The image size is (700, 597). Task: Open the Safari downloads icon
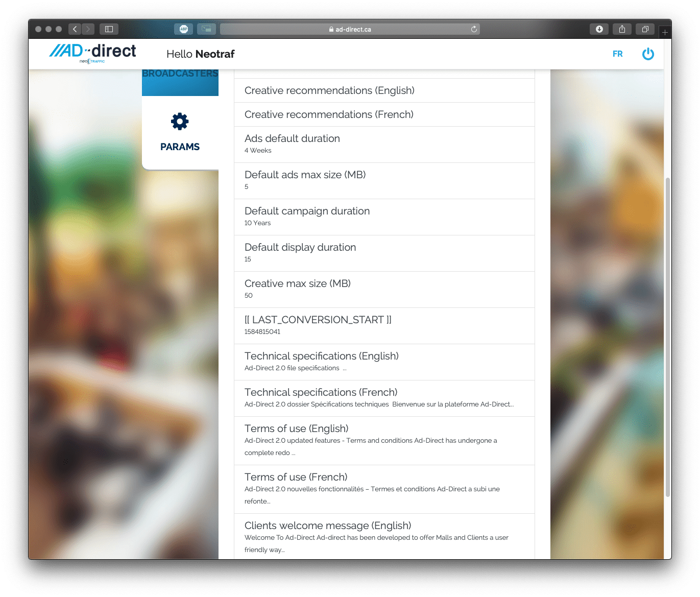coord(599,29)
